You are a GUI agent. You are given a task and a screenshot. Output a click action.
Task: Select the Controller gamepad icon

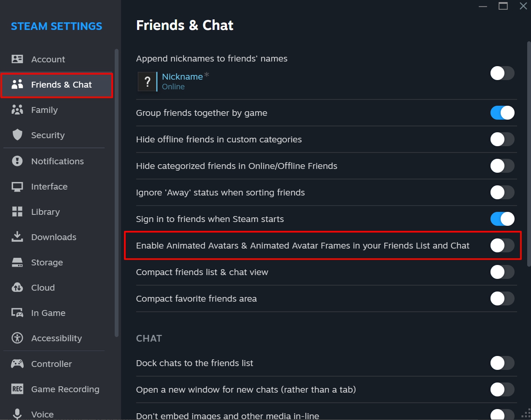pos(17,364)
